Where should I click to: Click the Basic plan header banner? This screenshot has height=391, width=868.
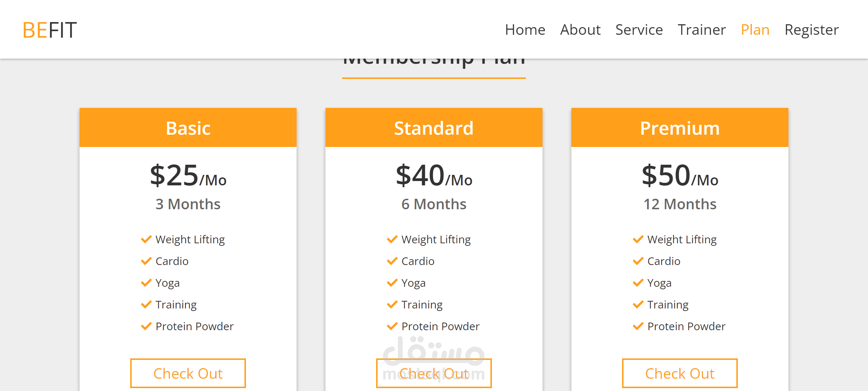(x=188, y=128)
